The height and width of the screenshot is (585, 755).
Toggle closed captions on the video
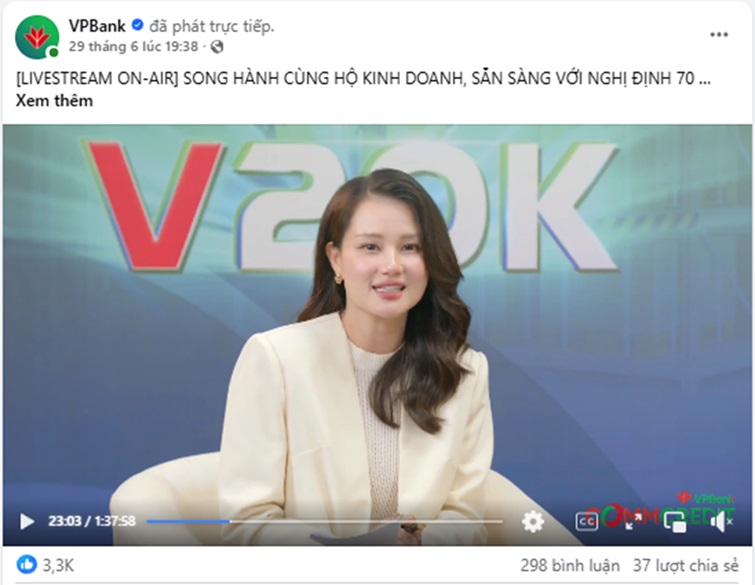pyautogui.click(x=587, y=521)
